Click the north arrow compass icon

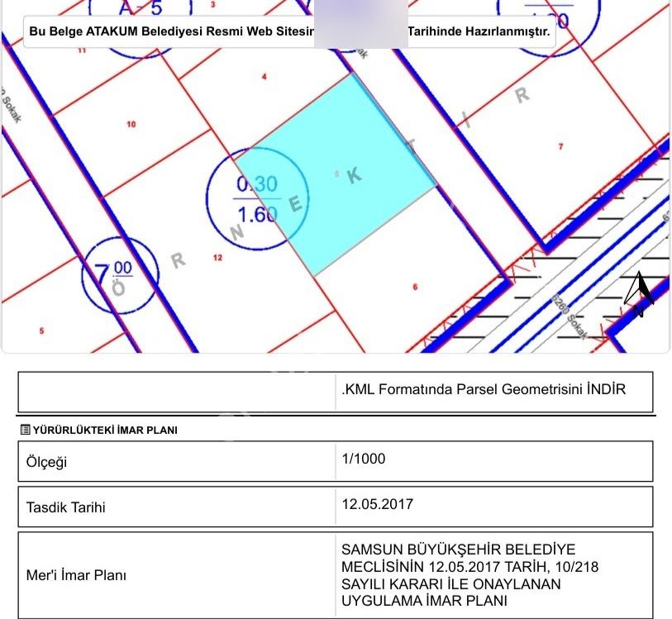(x=639, y=294)
